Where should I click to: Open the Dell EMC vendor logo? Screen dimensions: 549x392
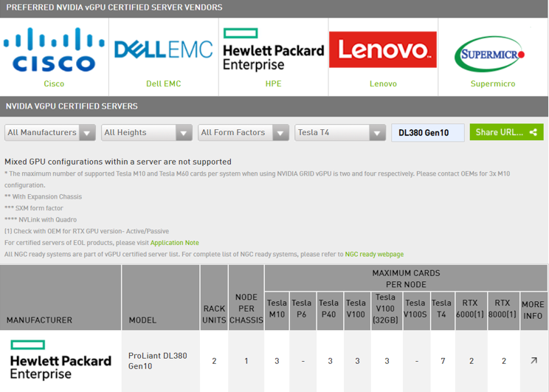164,49
